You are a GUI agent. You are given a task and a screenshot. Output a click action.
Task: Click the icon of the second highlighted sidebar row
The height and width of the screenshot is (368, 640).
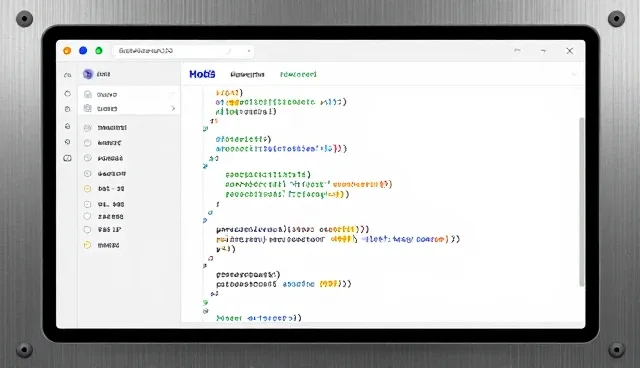pyautogui.click(x=87, y=108)
